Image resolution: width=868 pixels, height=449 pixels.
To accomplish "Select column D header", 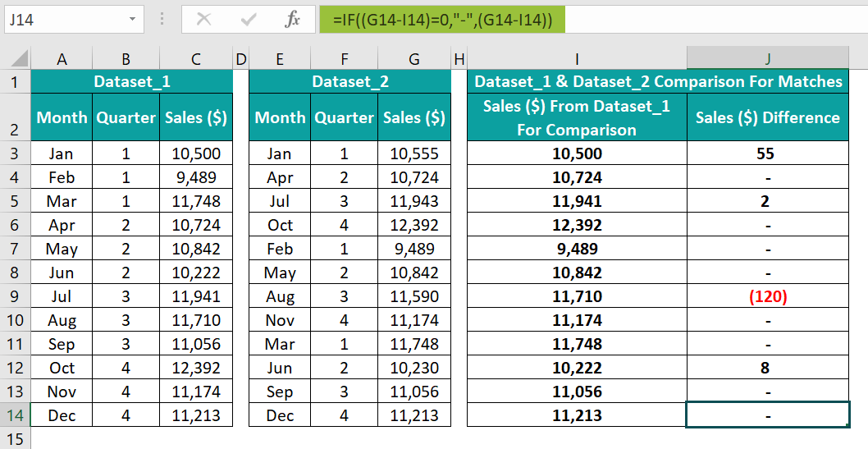I will (x=241, y=58).
